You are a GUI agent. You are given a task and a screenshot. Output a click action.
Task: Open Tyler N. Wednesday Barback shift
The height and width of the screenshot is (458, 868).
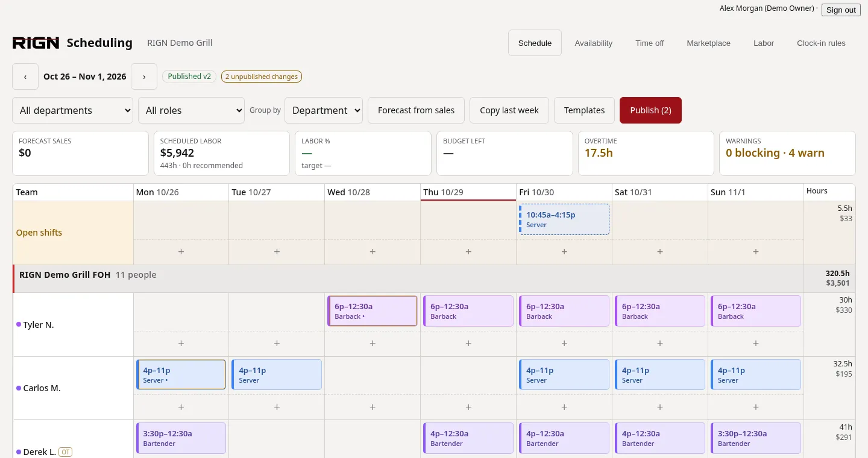coord(373,311)
